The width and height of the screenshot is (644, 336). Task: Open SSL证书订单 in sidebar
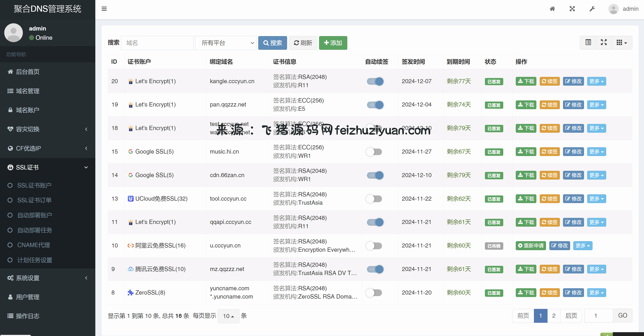coord(34,200)
